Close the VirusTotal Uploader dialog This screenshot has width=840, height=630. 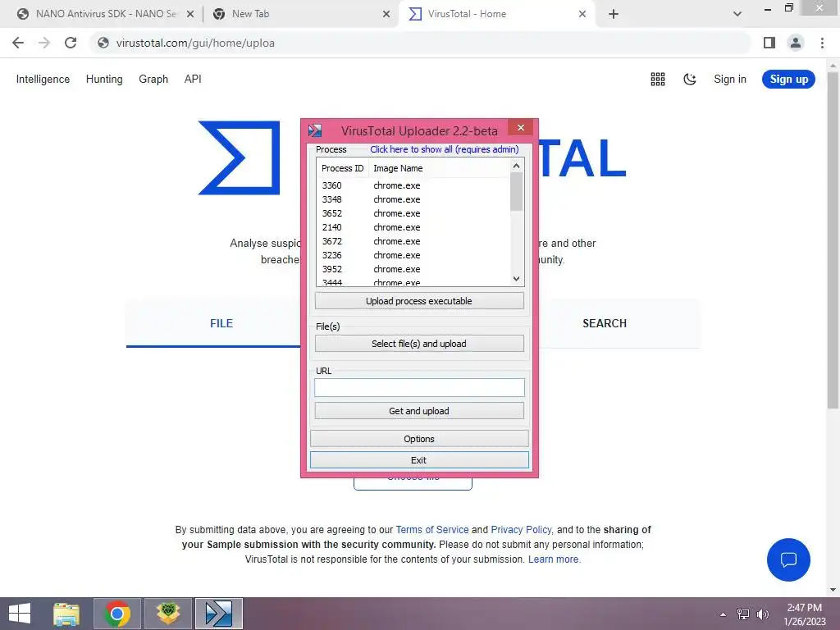(521, 127)
